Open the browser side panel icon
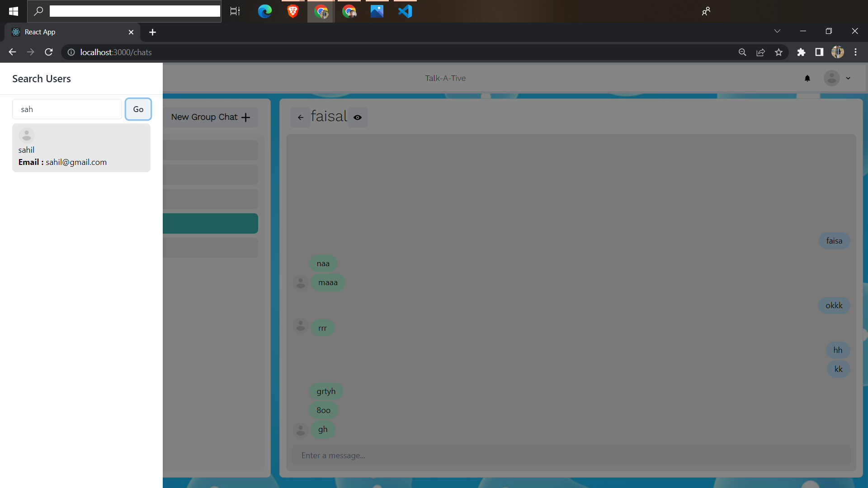The width and height of the screenshot is (868, 488). 819,52
